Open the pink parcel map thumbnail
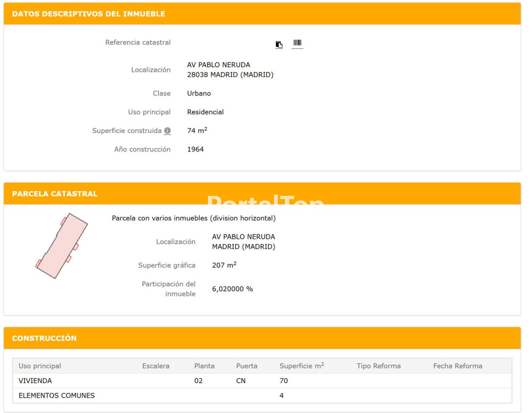The image size is (532, 413). 62,246
